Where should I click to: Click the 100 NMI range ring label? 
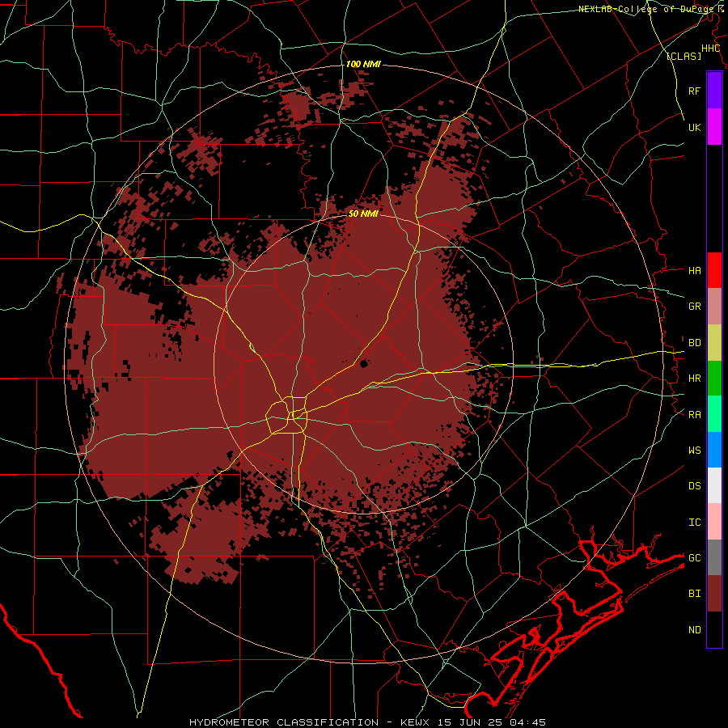click(363, 64)
